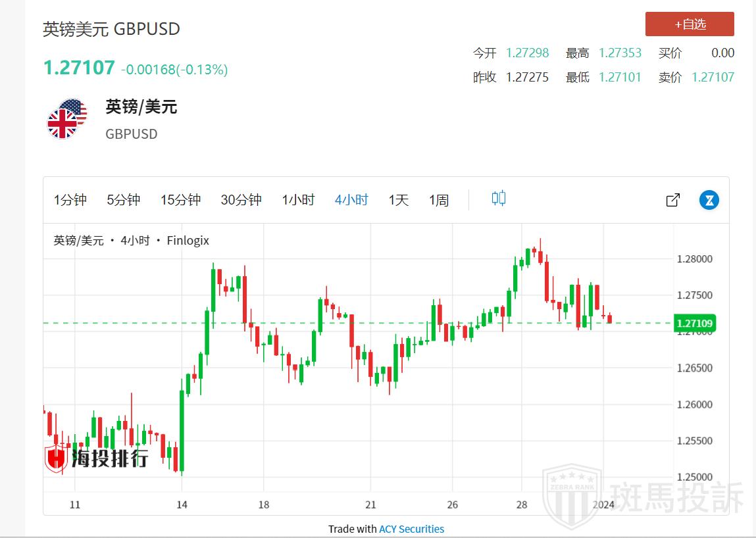This screenshot has height=538, width=756.
Task: Click the 英镑/美元 · 4小时 · Finlogix chart legend
Action: click(131, 241)
